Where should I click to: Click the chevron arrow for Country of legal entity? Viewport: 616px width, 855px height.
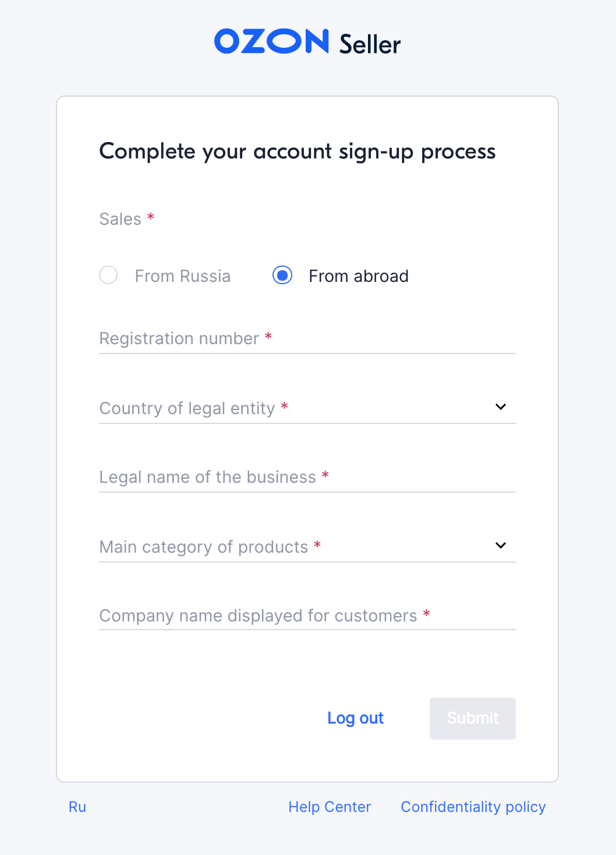501,407
